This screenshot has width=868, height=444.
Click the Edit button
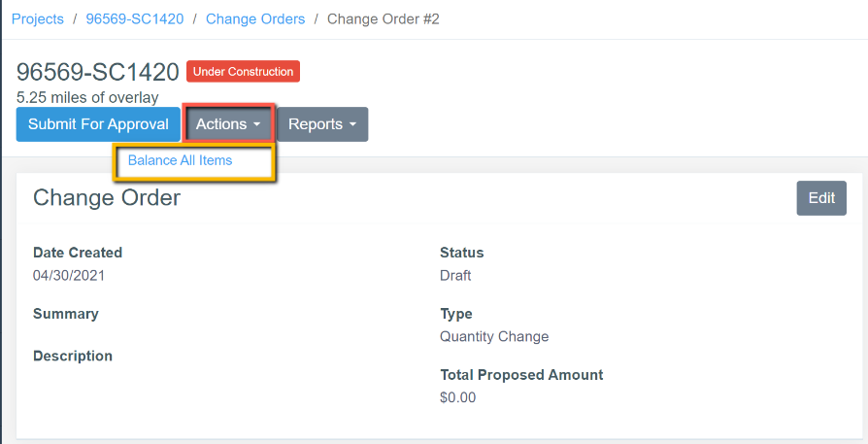(821, 198)
